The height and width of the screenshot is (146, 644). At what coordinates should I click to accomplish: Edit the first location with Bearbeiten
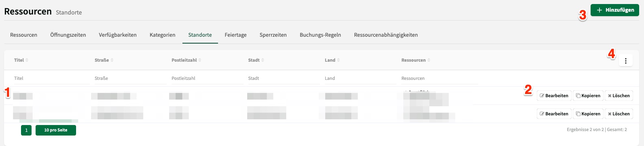click(x=554, y=96)
